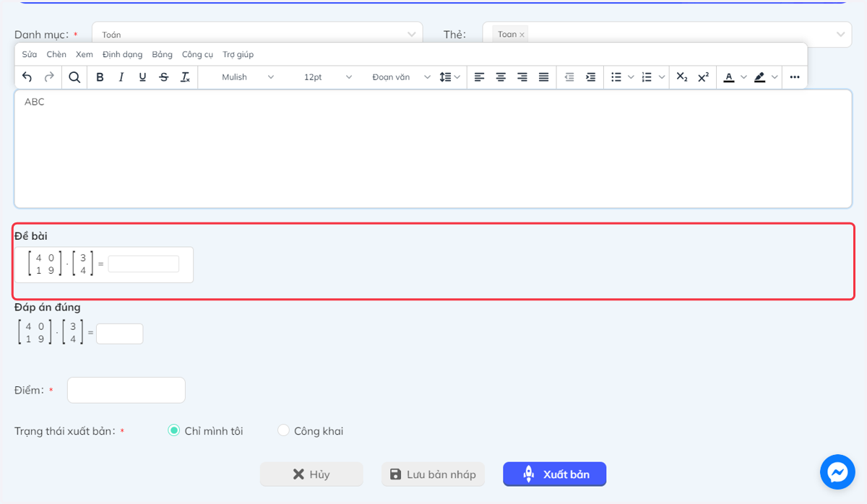
Task: Click Lưu bản nháp to save draft
Action: click(x=433, y=474)
